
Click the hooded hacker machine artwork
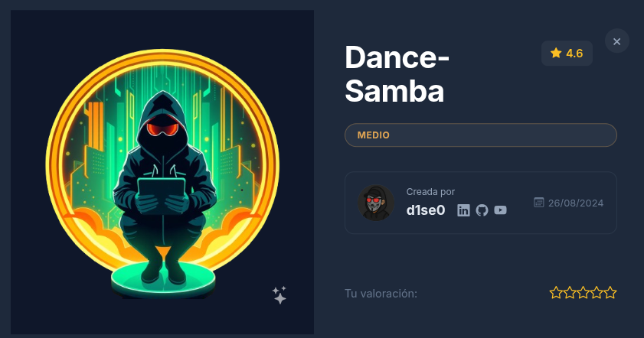pyautogui.click(x=162, y=172)
